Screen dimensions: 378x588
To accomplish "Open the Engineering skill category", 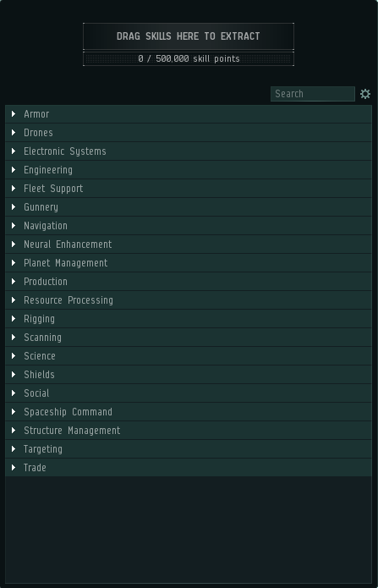I will (189, 170).
